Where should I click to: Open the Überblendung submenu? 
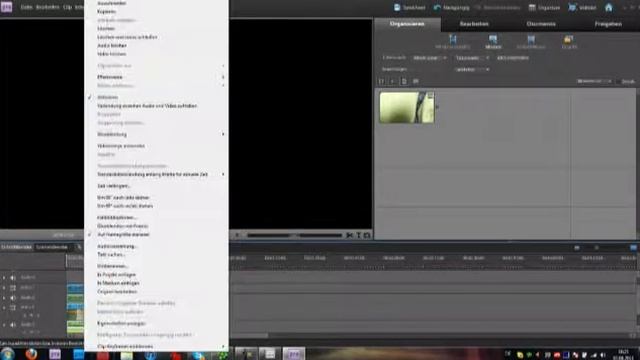pos(156,134)
